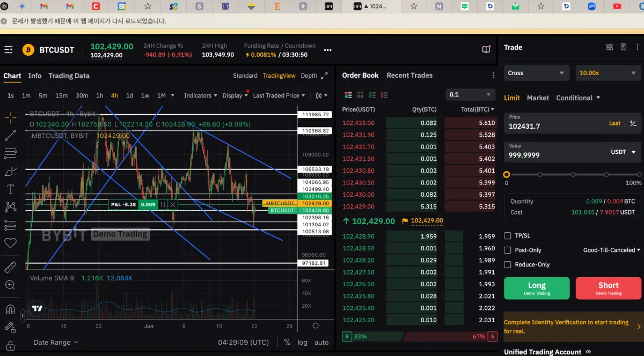Screen dimensions: 644x356
Task: Open the calculator icon in Trade panel
Action: pyautogui.click(x=623, y=47)
